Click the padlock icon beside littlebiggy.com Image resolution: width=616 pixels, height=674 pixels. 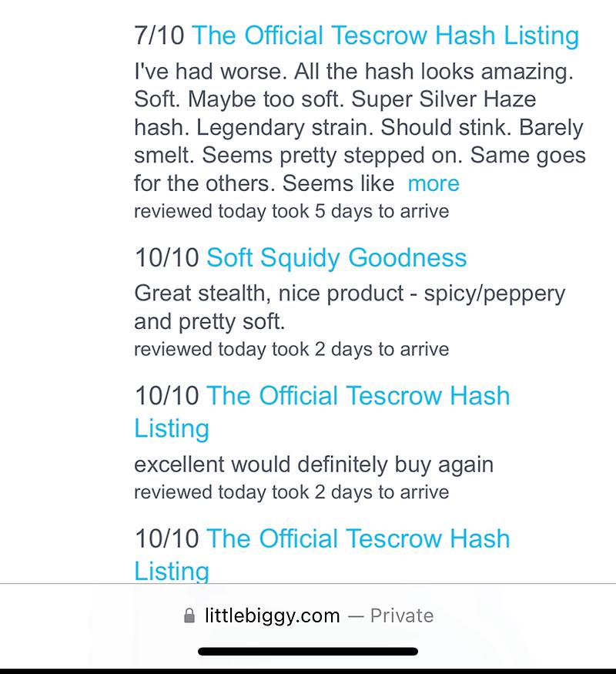[189, 616]
